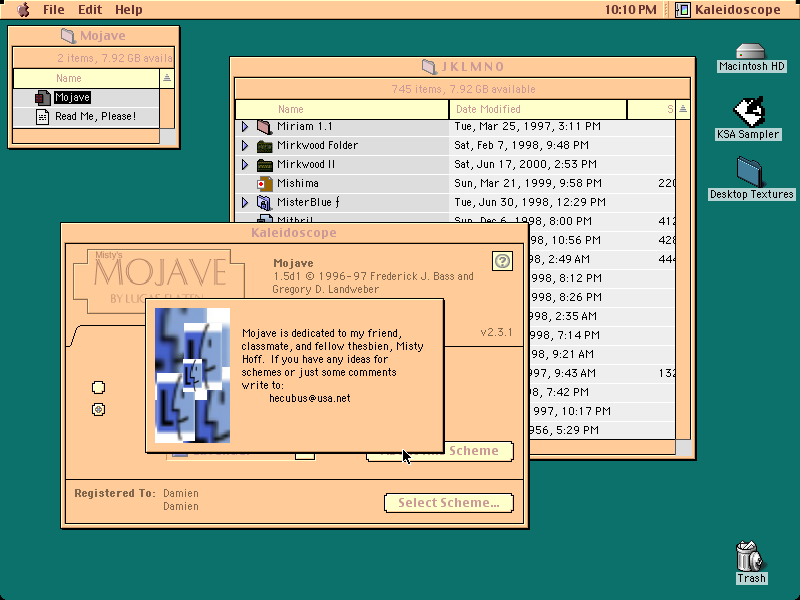Viewport: 800px width, 600px height.
Task: Select the Read Me, Please! file name
Action: (x=95, y=116)
